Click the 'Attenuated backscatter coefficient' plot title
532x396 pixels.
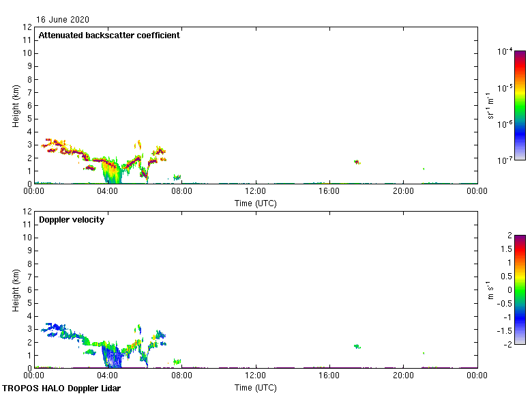(x=109, y=36)
